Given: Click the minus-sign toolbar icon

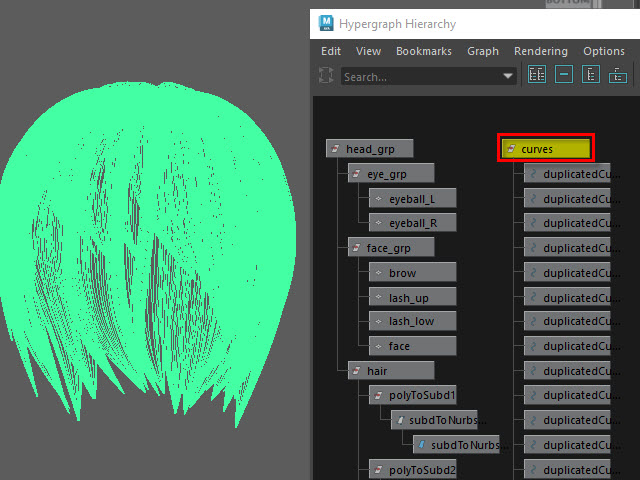Looking at the screenshot, I should coord(564,75).
